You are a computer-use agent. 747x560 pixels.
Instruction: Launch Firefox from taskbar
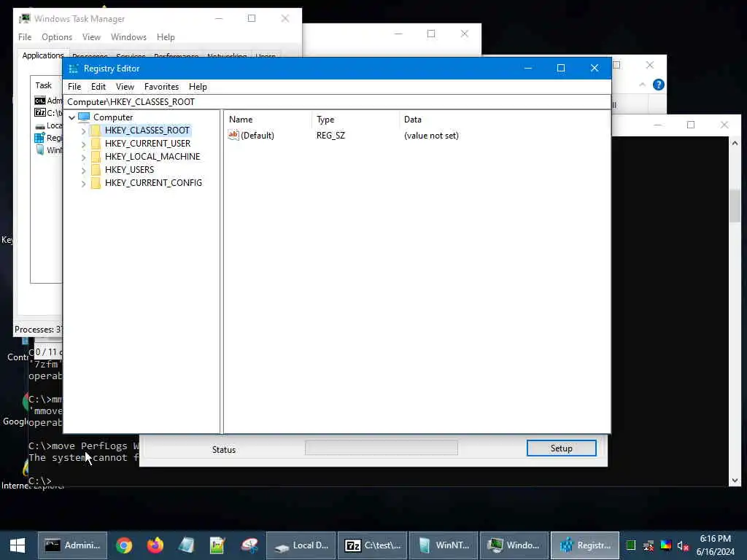155,545
